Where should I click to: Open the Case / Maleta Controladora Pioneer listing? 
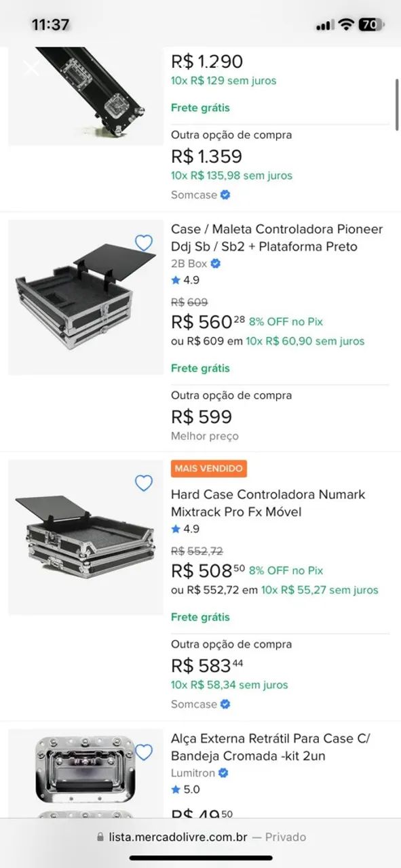point(277,238)
